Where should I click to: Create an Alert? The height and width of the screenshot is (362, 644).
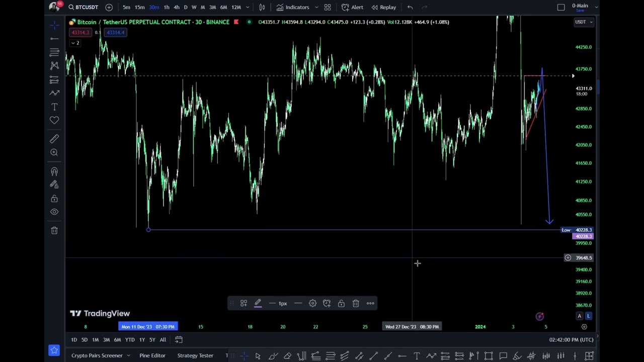[x=352, y=7]
